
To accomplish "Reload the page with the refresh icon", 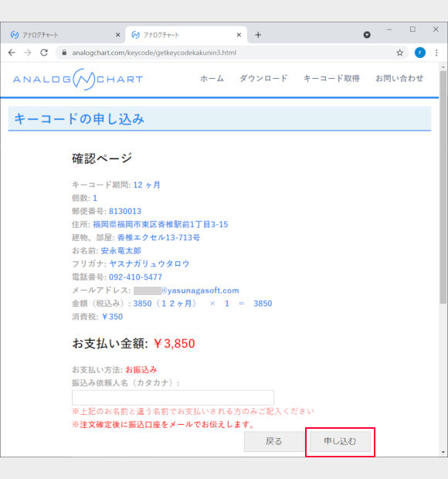I will pos(44,53).
